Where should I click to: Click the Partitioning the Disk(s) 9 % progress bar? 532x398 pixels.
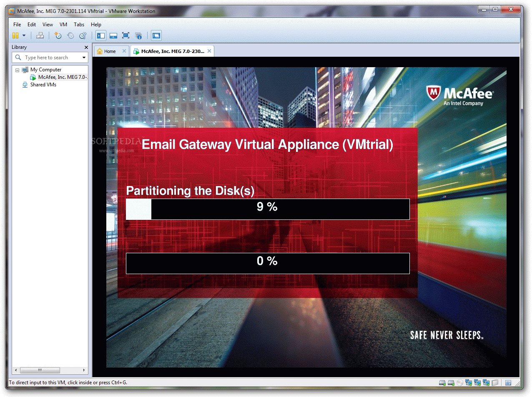point(268,209)
